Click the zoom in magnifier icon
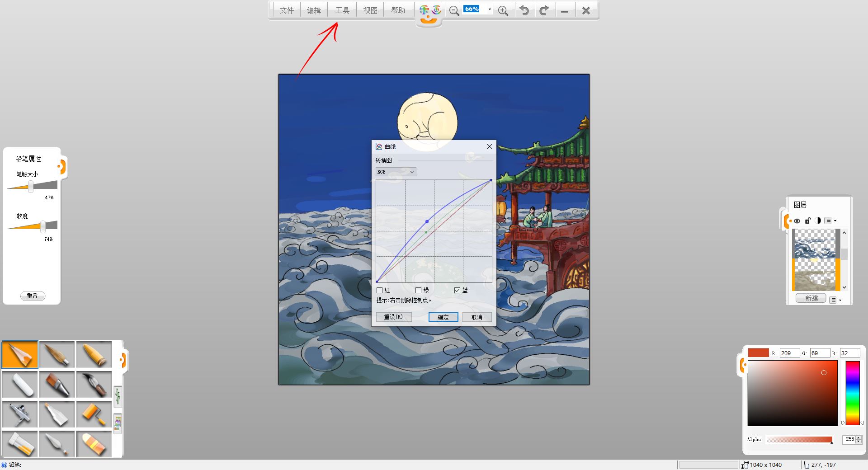This screenshot has height=470, width=868. [x=503, y=10]
